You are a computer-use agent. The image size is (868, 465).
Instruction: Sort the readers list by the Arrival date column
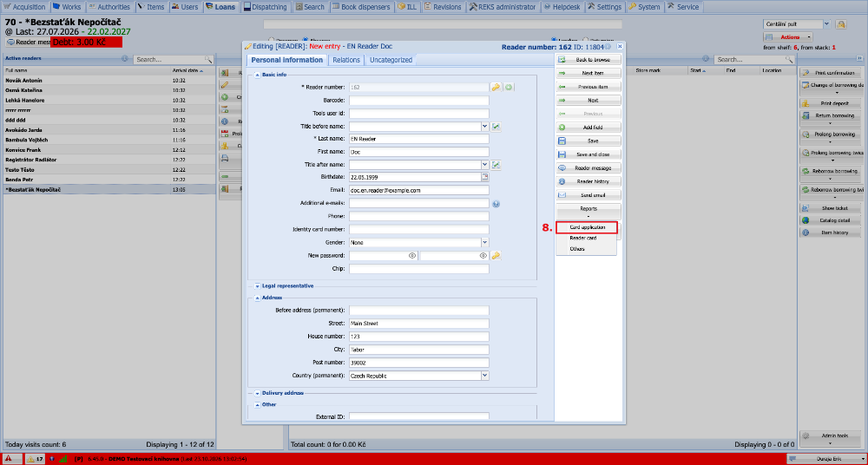(192, 70)
